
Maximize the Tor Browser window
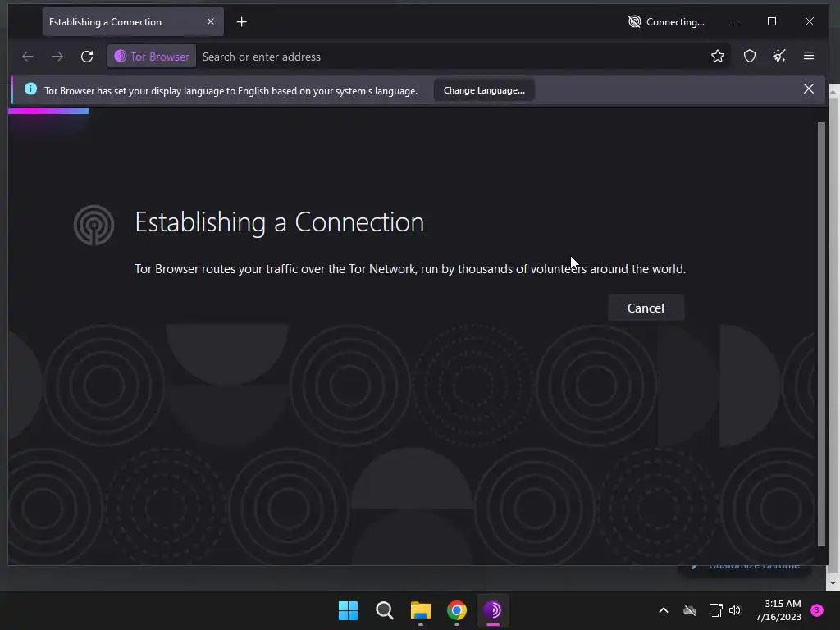(x=771, y=21)
